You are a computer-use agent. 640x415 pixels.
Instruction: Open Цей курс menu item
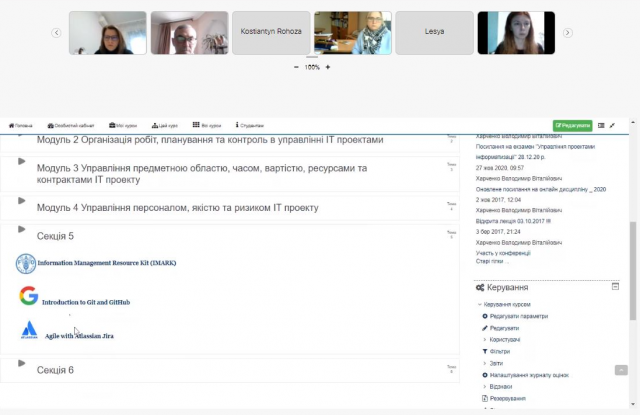[x=164, y=125]
